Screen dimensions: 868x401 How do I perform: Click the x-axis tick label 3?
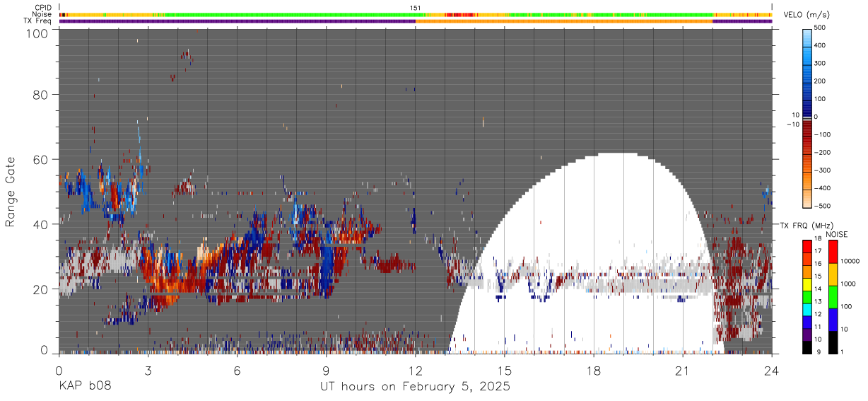(148, 371)
